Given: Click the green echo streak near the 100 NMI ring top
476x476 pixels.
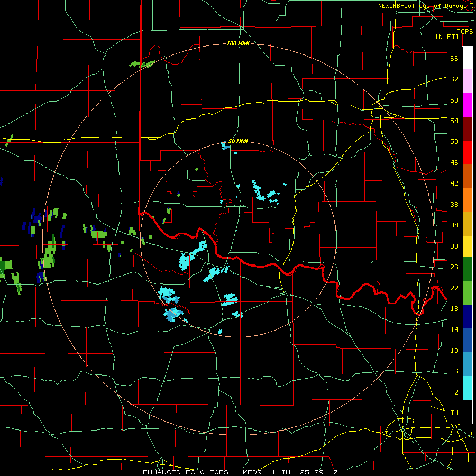Looking at the screenshot, I should point(142,64).
